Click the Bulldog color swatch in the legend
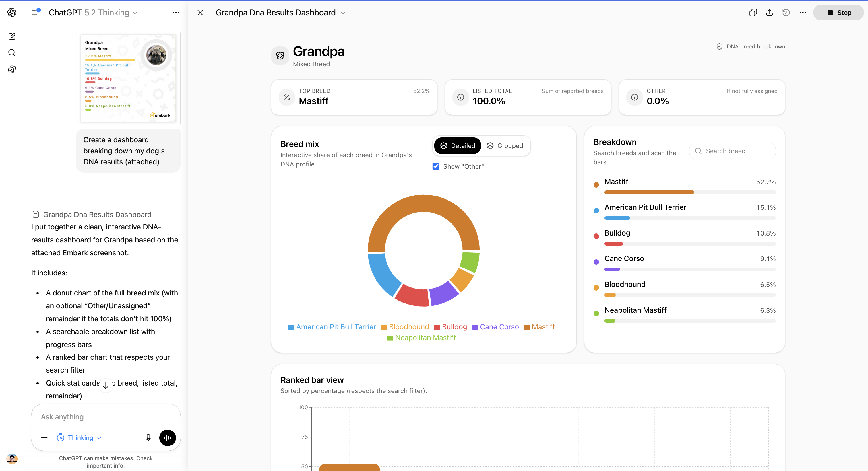This screenshot has width=868, height=471. (x=437, y=326)
